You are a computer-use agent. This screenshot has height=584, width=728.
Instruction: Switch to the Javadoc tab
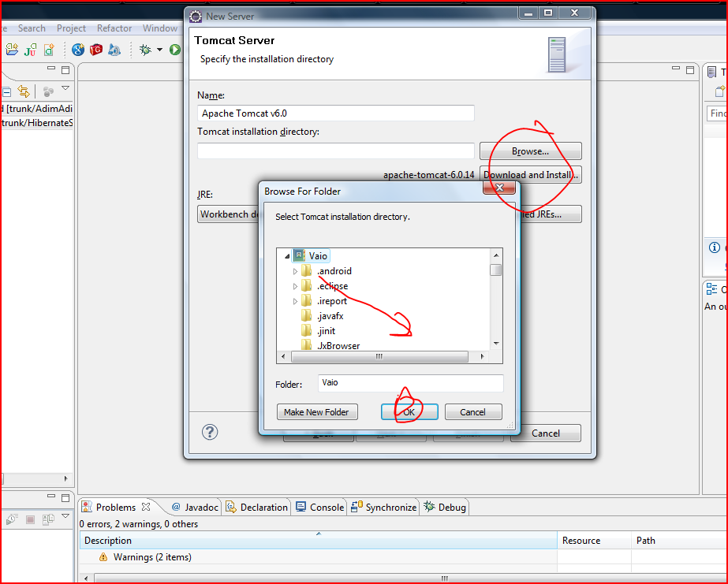(195, 508)
